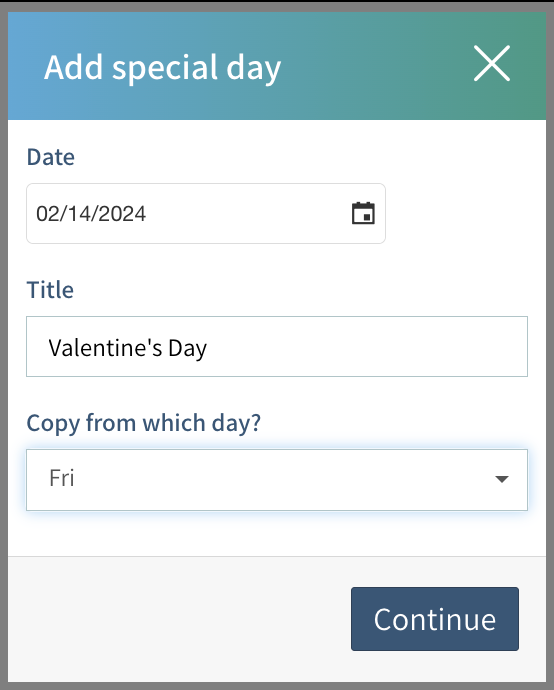Click the gray footer area beside Continue
The height and width of the screenshot is (690, 554).
pos(176,619)
